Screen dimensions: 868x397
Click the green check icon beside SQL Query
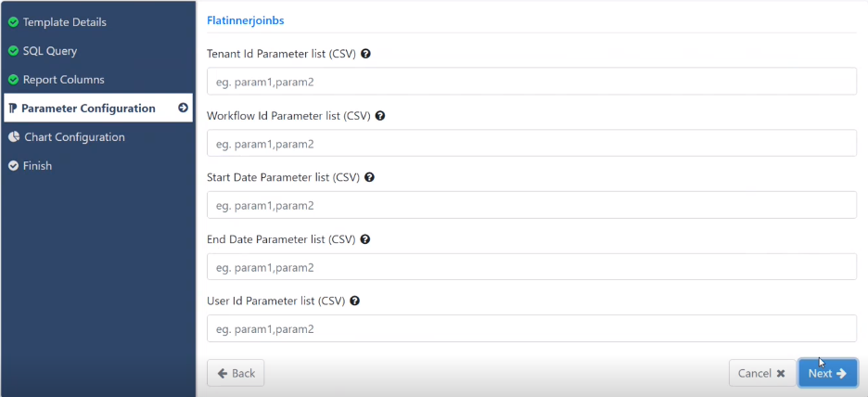13,52
